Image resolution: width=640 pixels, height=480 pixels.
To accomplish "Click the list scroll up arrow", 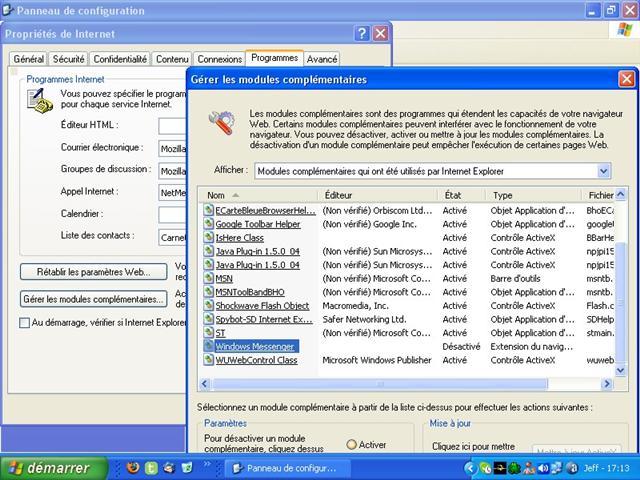I will (x=620, y=194).
